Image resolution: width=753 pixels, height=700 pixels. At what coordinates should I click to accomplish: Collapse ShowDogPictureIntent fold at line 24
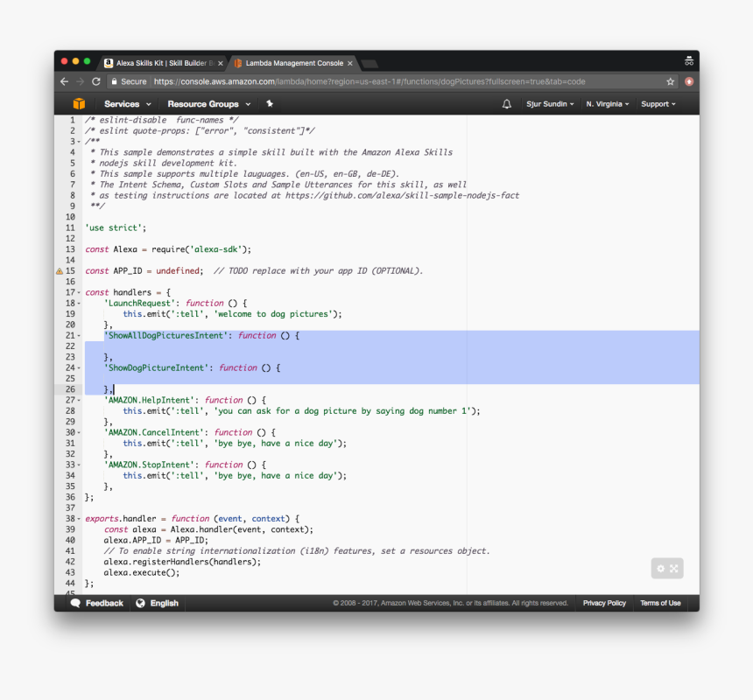79,368
